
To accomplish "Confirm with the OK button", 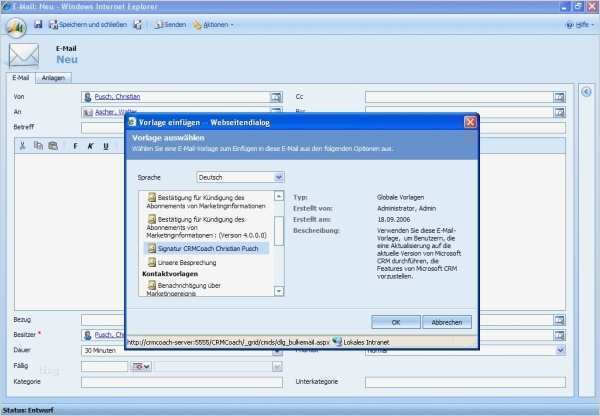I will point(396,322).
